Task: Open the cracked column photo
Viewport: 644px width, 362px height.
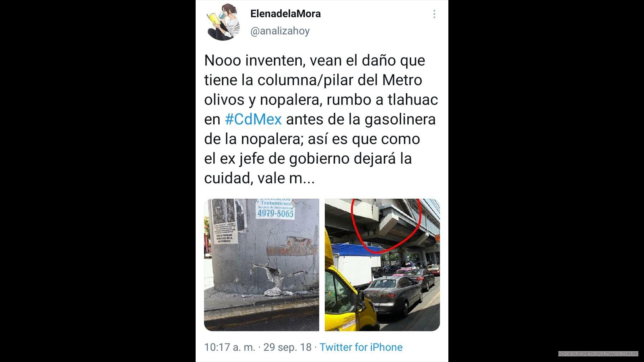Action: pos(262,265)
